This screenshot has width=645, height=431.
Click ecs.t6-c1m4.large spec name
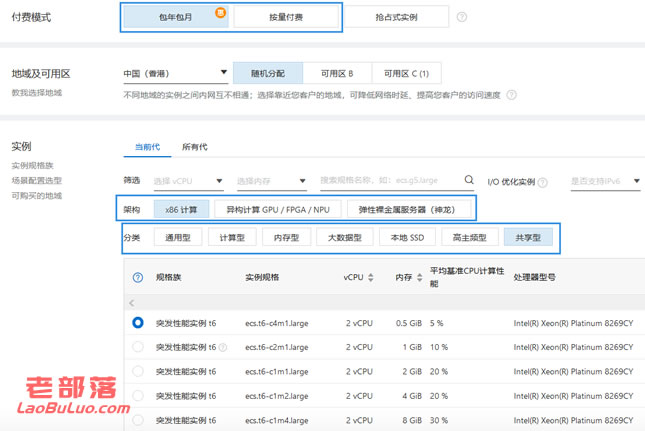pos(277,420)
